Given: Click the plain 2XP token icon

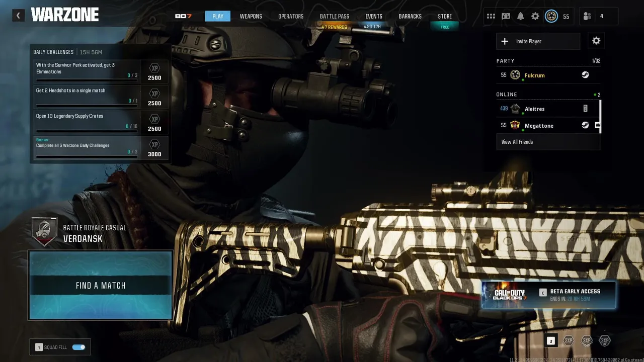Looking at the screenshot, I should click(x=569, y=340).
